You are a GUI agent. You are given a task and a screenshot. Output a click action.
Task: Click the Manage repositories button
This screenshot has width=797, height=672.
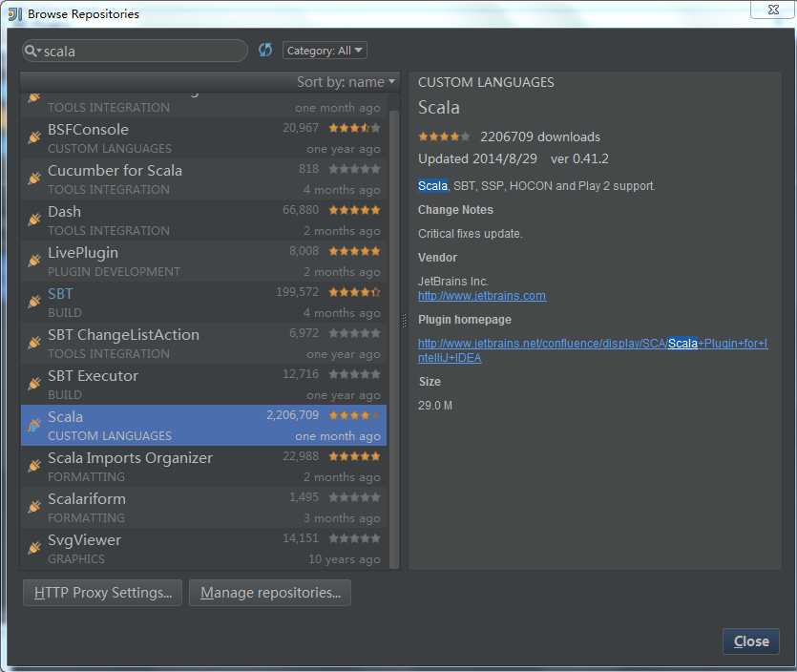click(x=270, y=593)
